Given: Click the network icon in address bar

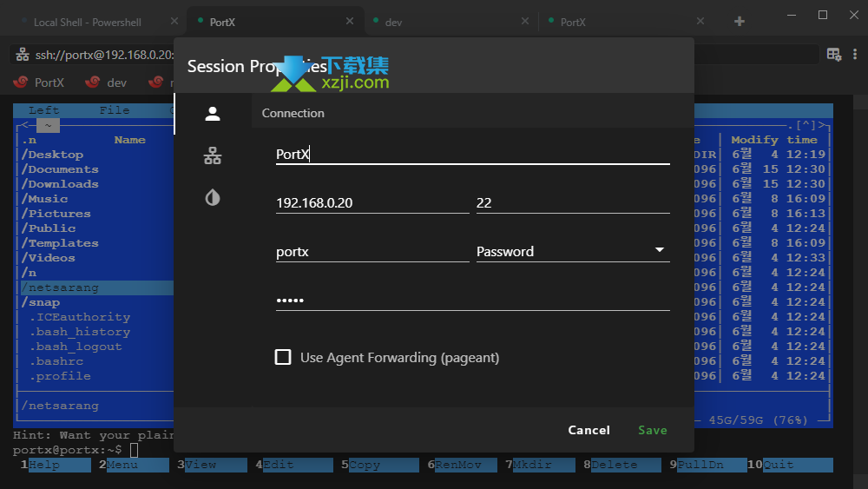Looking at the screenshot, I should pyautogui.click(x=23, y=55).
